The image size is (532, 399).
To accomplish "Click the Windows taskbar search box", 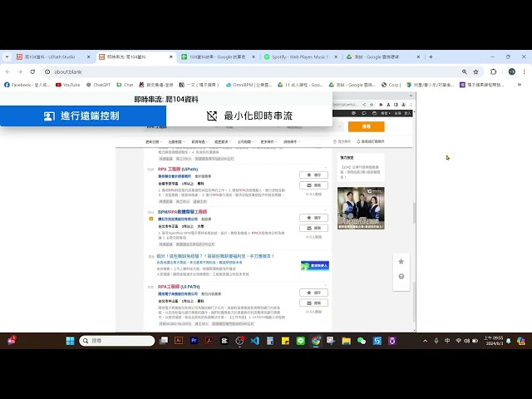I will click(x=117, y=341).
